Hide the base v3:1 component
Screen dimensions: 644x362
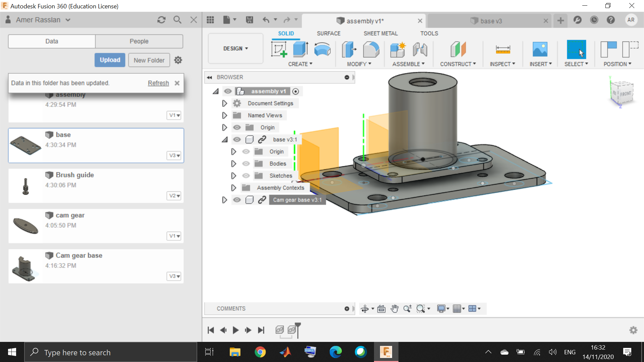(237, 139)
